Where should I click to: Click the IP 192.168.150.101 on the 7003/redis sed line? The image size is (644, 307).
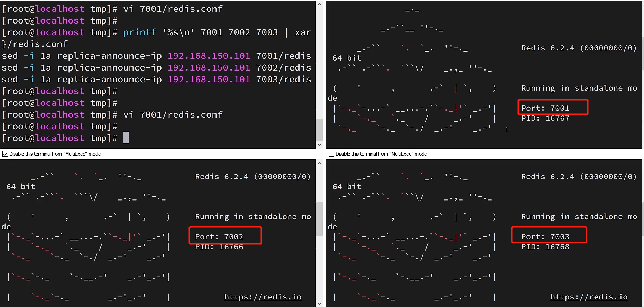click(209, 79)
